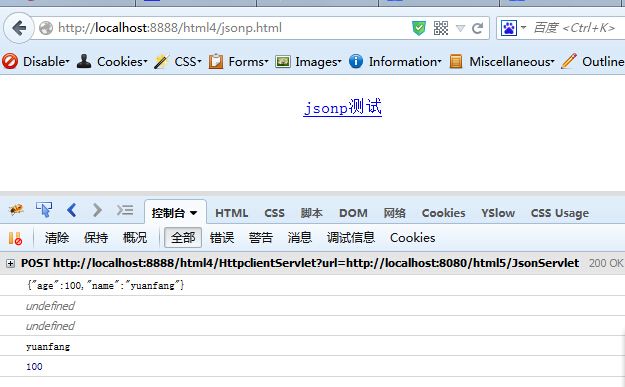
Task: Reload the page with refresh icon
Action: [x=477, y=28]
